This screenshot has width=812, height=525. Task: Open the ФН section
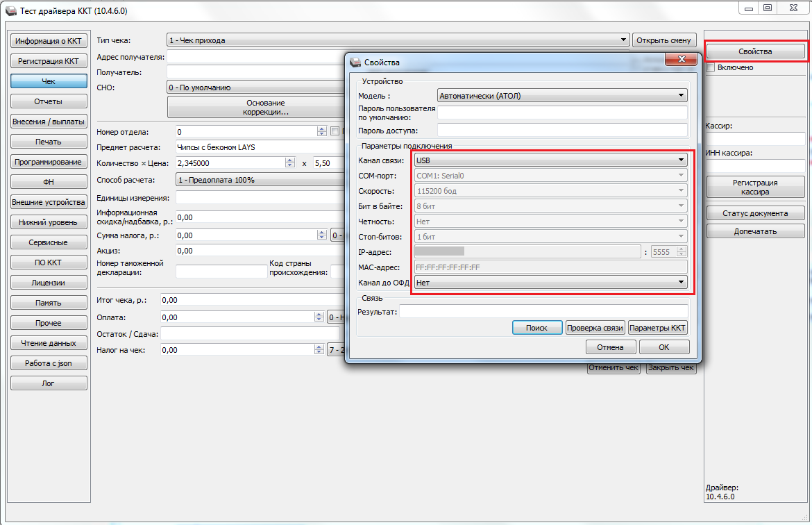pos(49,182)
